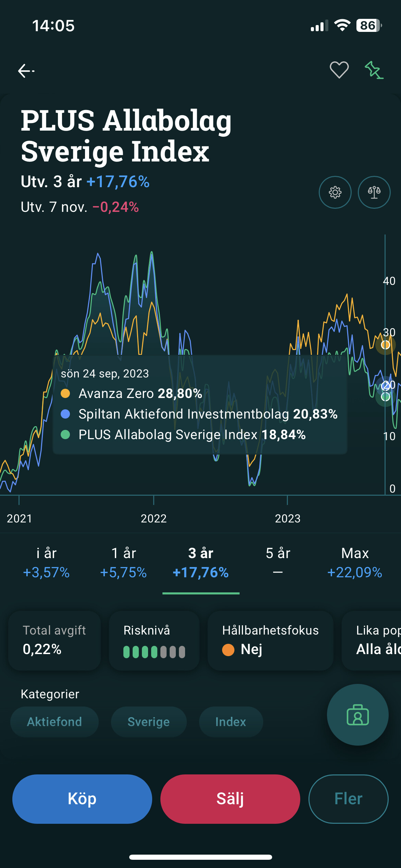The image size is (401, 868).
Task: Switch to the 1 år period tab
Action: (123, 563)
